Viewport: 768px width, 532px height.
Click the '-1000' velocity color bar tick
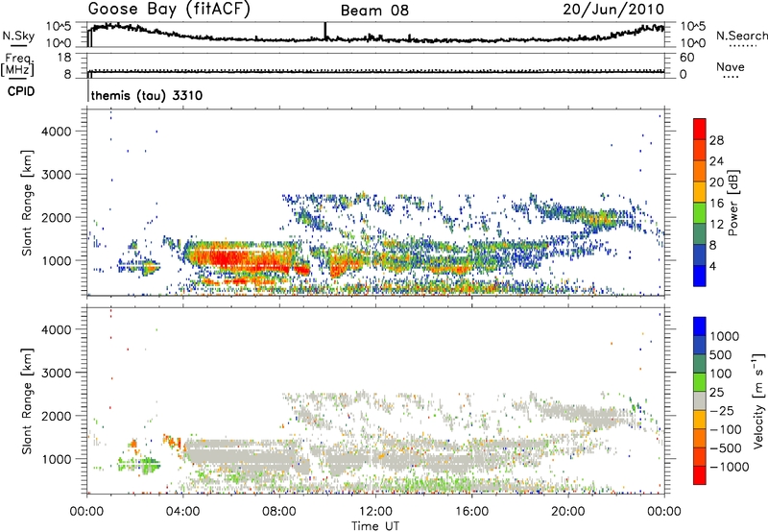730,467
